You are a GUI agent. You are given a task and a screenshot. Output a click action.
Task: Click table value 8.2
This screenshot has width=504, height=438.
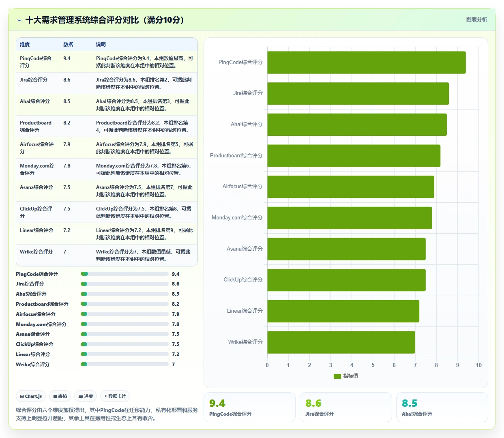[x=67, y=123]
